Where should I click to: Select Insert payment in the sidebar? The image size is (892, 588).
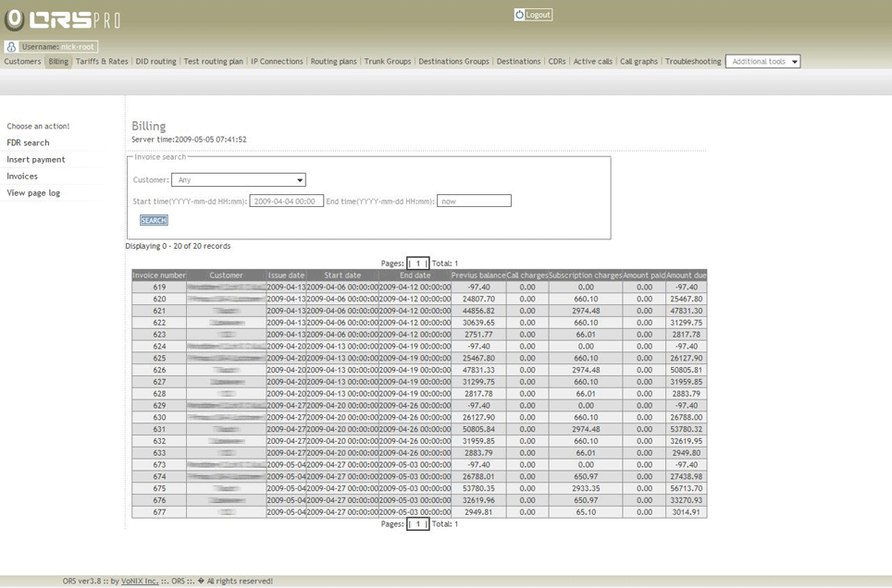tap(36, 160)
